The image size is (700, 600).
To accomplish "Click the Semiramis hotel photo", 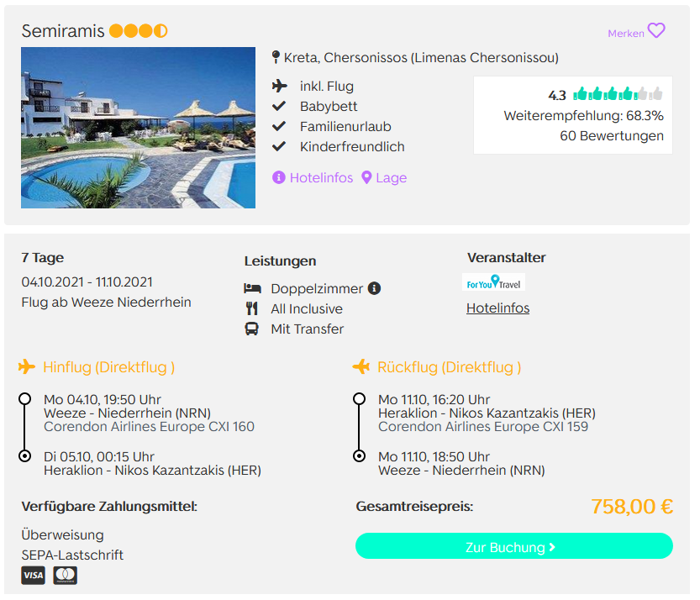I will [x=139, y=128].
